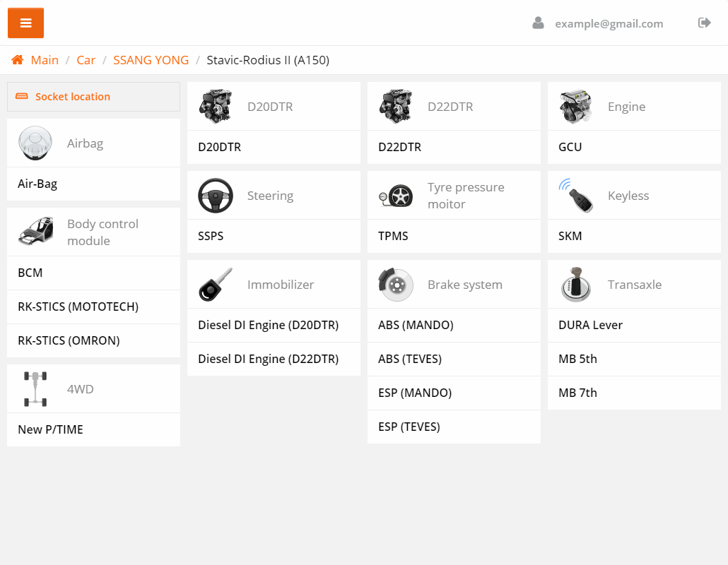The width and height of the screenshot is (728, 565).
Task: Click the steering wheel icon
Action: tap(216, 196)
